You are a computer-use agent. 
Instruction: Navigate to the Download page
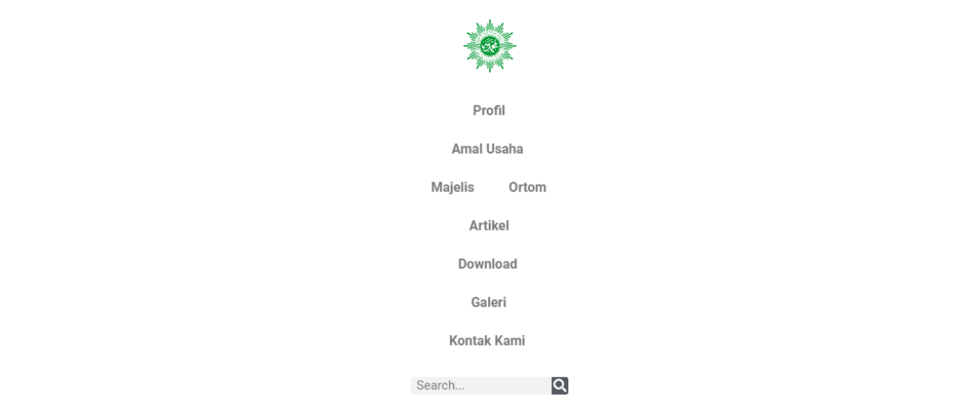(488, 264)
